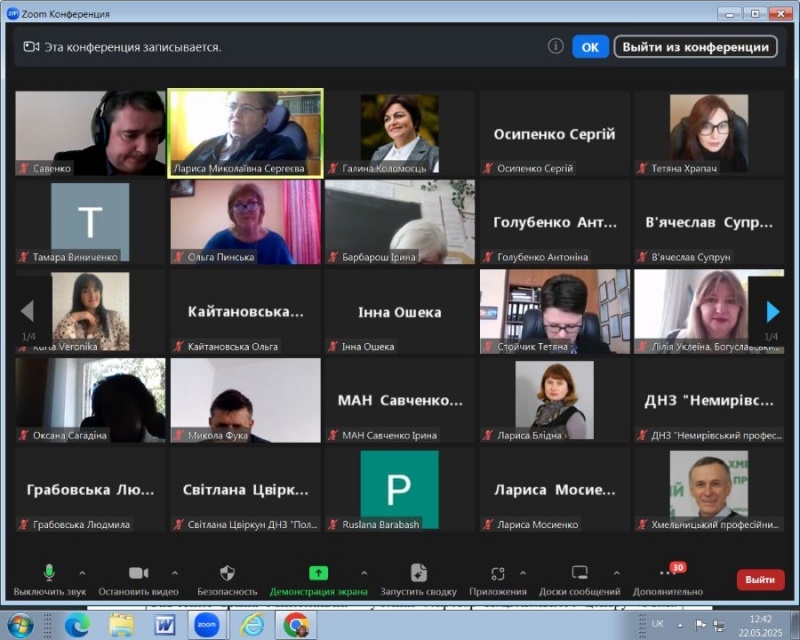Open the Безопасность shield icon
This screenshot has height=640, width=800.
pyautogui.click(x=227, y=573)
